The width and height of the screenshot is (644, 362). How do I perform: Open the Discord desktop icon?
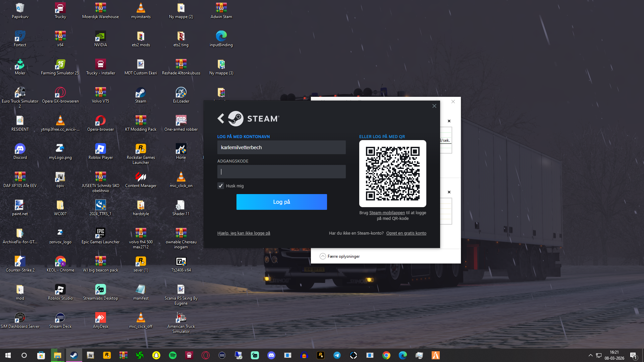(20, 149)
